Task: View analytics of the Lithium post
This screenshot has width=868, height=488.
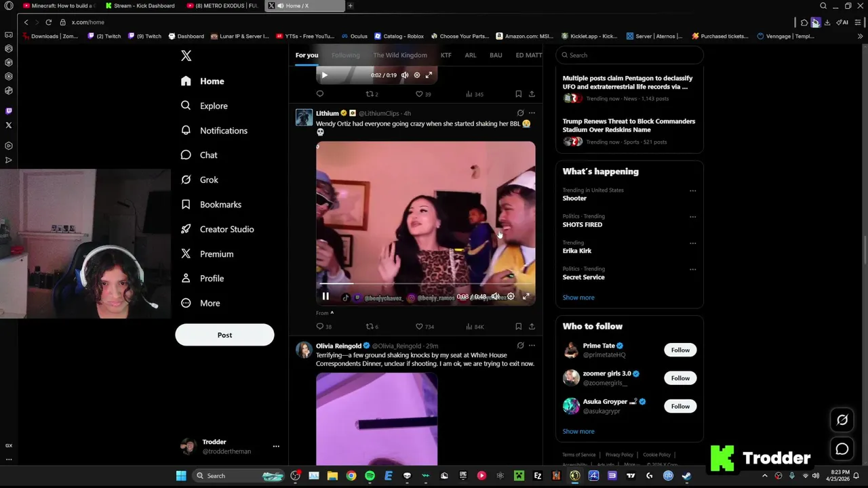Action: tap(475, 327)
